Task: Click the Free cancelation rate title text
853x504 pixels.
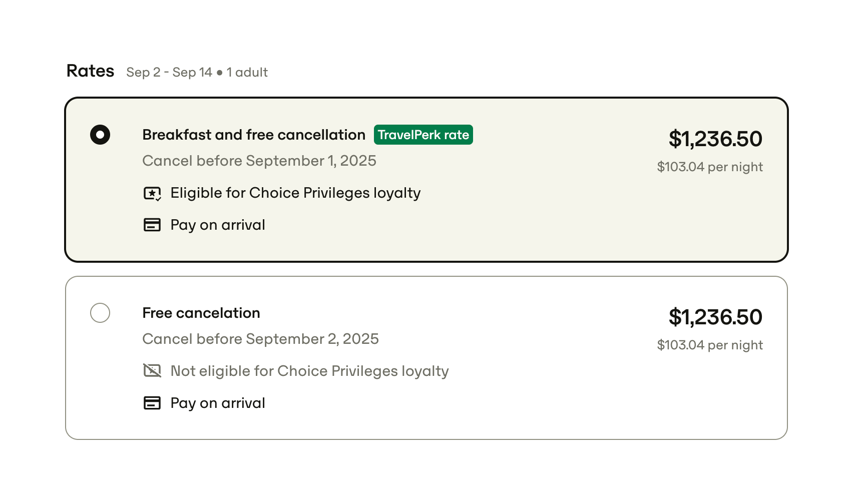Action: (201, 312)
